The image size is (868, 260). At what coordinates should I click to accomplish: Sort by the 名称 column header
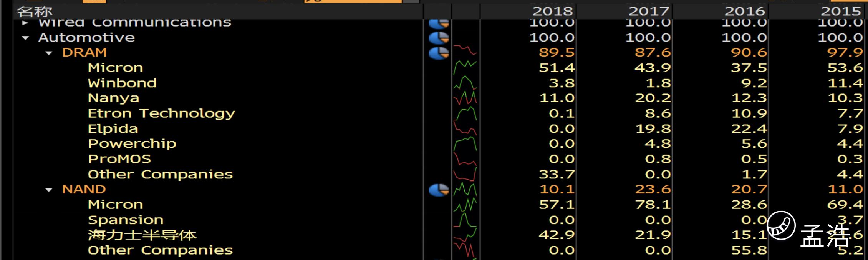[34, 12]
